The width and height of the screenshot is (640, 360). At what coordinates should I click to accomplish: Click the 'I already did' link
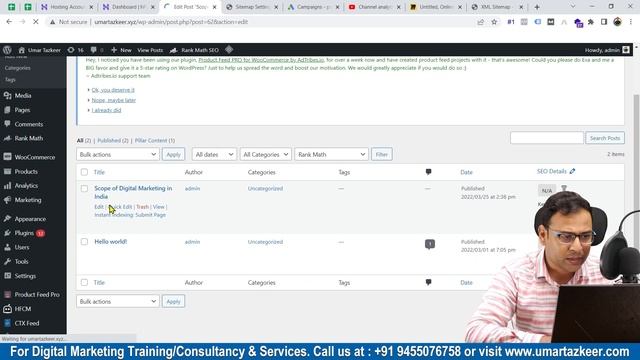tap(106, 110)
